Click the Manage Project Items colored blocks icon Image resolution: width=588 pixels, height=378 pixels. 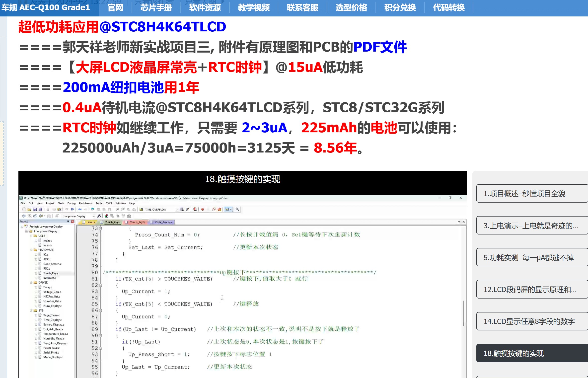(107, 216)
